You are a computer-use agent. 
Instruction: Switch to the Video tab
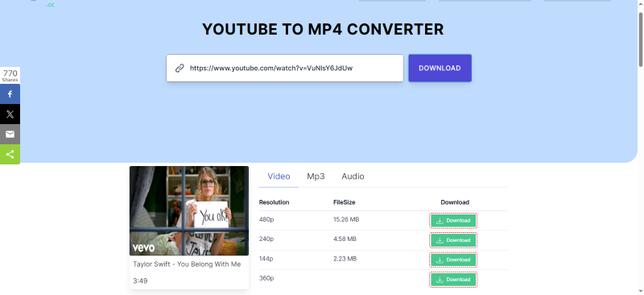(279, 177)
